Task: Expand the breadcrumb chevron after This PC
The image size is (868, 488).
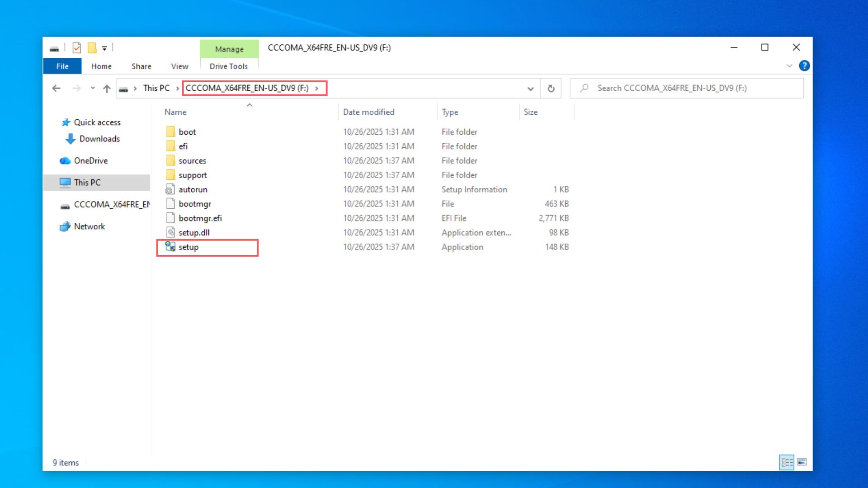Action: pyautogui.click(x=176, y=88)
